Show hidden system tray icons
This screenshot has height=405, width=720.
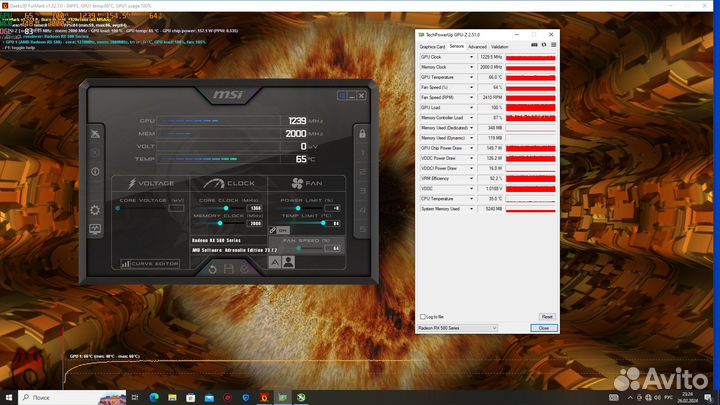630,397
